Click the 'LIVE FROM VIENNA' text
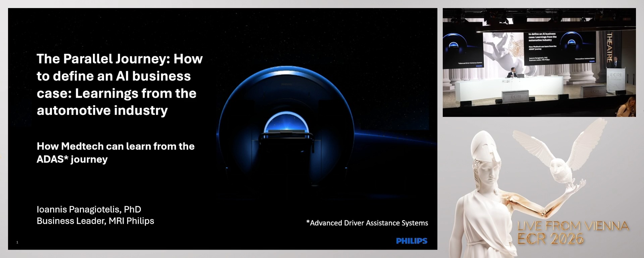The image size is (644, 258). click(x=573, y=226)
